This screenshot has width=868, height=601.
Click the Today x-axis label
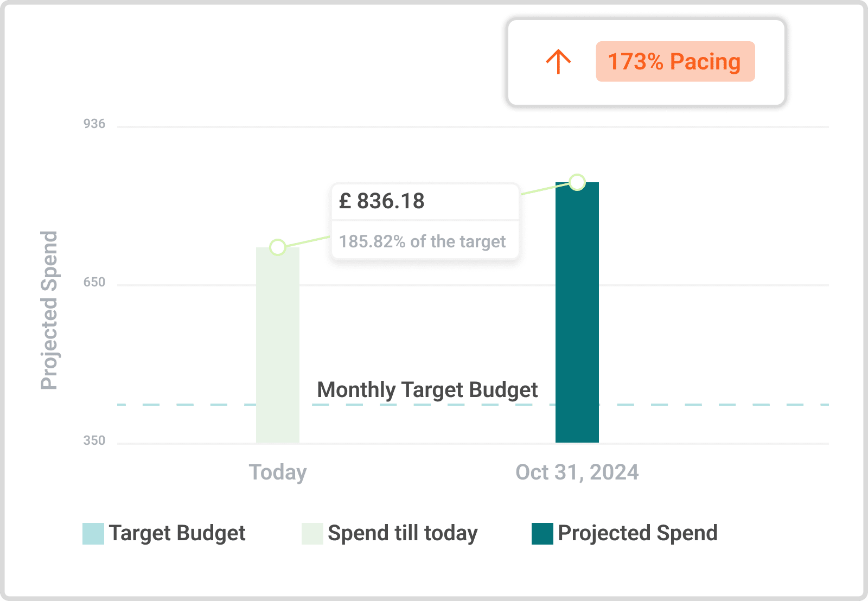coord(278,472)
